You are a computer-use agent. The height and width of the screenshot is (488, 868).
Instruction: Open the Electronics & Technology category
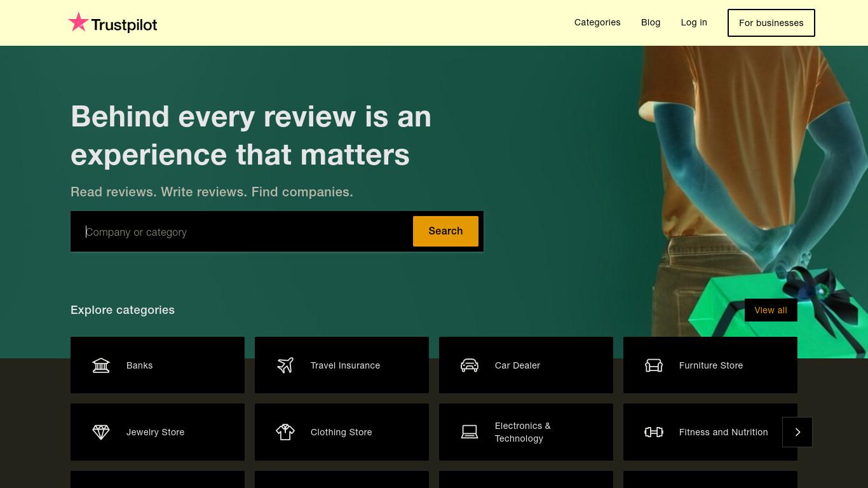pos(526,432)
